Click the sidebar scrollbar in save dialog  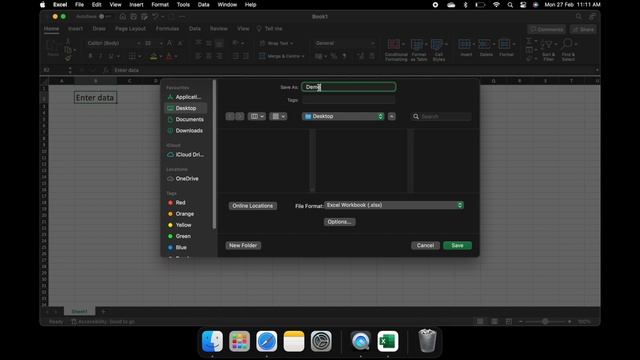click(214, 154)
